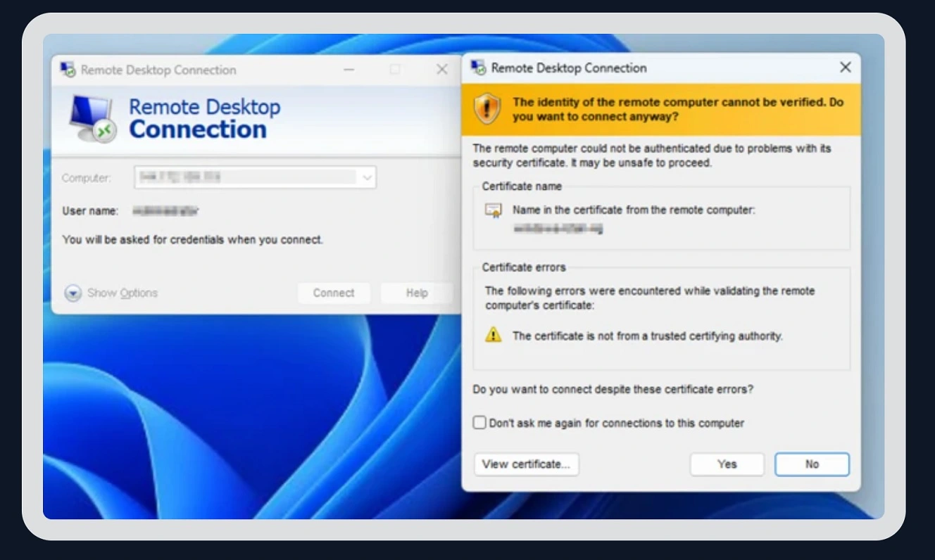Click the warning dialog title bar icon
Screen dimensions: 935x560
479,68
